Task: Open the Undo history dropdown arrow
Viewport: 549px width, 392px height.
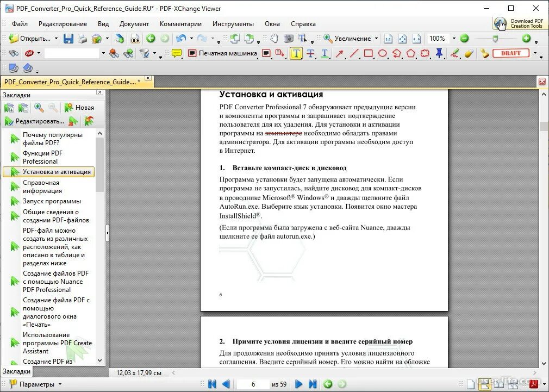Action: [191, 39]
